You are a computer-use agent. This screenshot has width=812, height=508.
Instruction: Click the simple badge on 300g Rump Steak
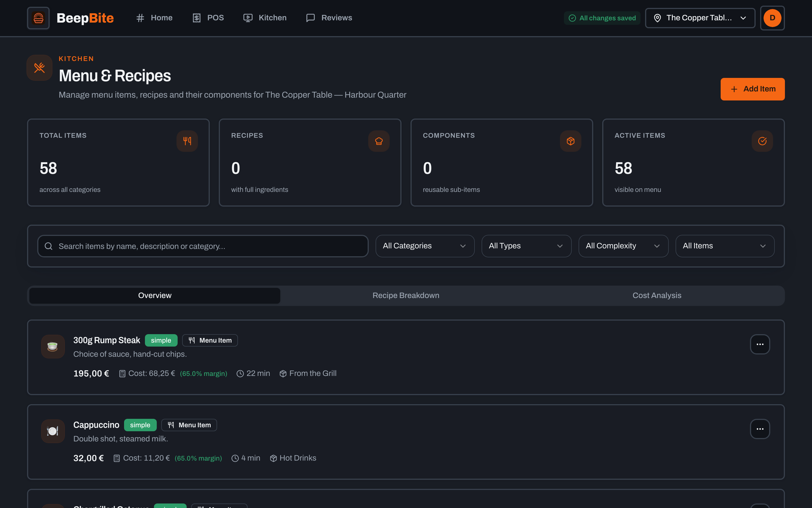[x=161, y=340]
